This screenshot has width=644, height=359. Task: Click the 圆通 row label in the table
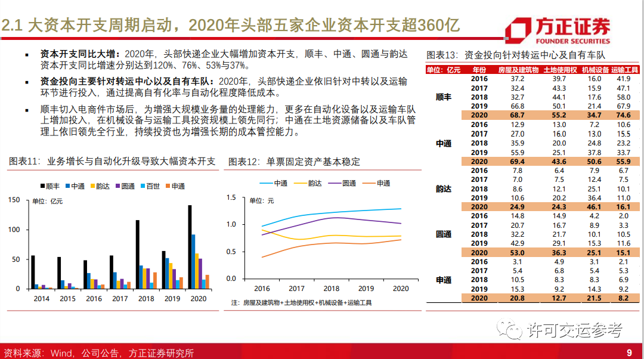tap(444, 234)
